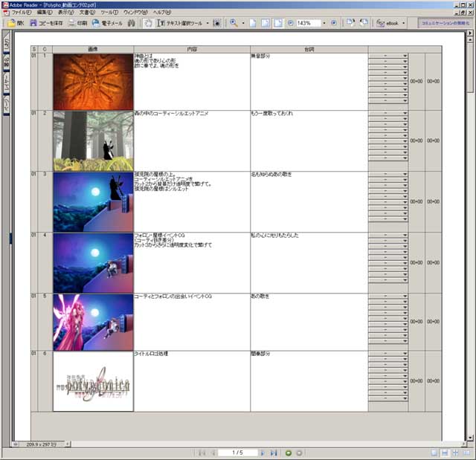The image size is (476, 460).
Task: Click the Save a Copy disk icon
Action: [33, 23]
